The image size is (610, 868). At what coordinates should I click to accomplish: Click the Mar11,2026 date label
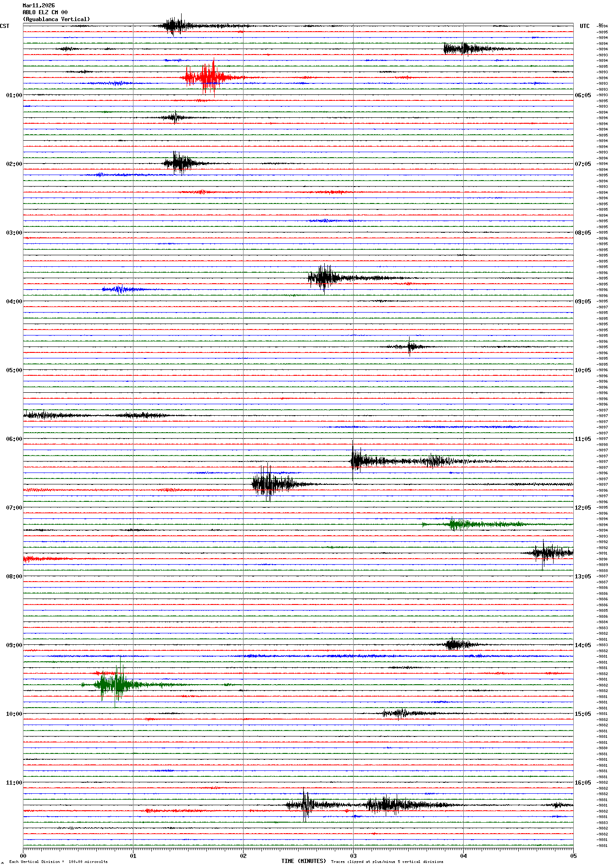[39, 5]
